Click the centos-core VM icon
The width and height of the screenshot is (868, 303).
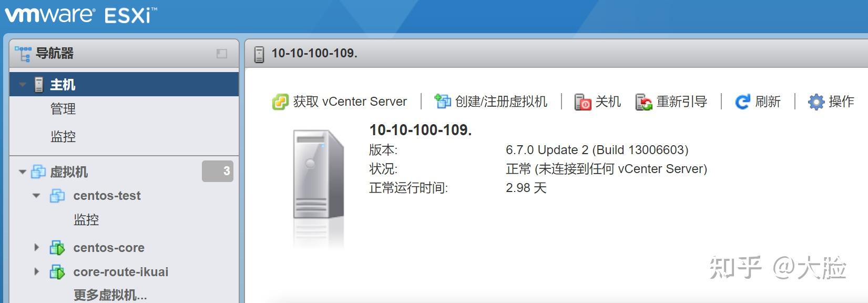click(x=57, y=248)
